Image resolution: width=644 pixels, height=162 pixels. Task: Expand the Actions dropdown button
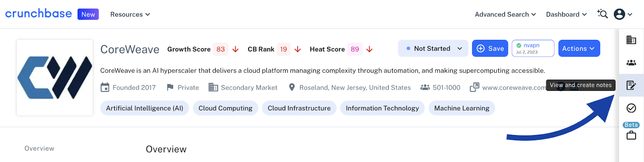point(579,49)
